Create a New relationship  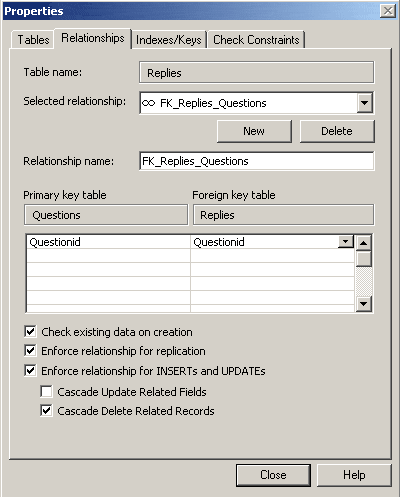[x=254, y=131]
